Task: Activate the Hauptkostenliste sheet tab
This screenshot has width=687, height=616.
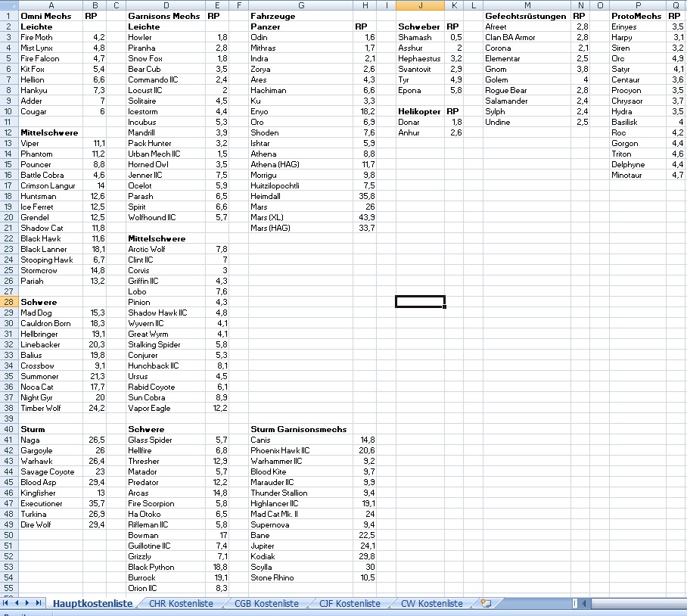Action: [92, 603]
